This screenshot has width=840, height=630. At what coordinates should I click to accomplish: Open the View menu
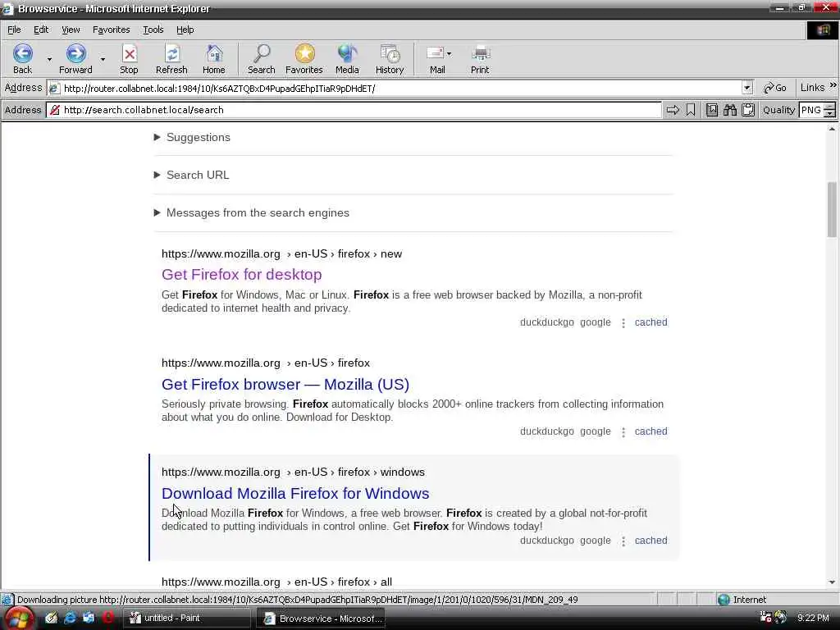click(x=71, y=30)
